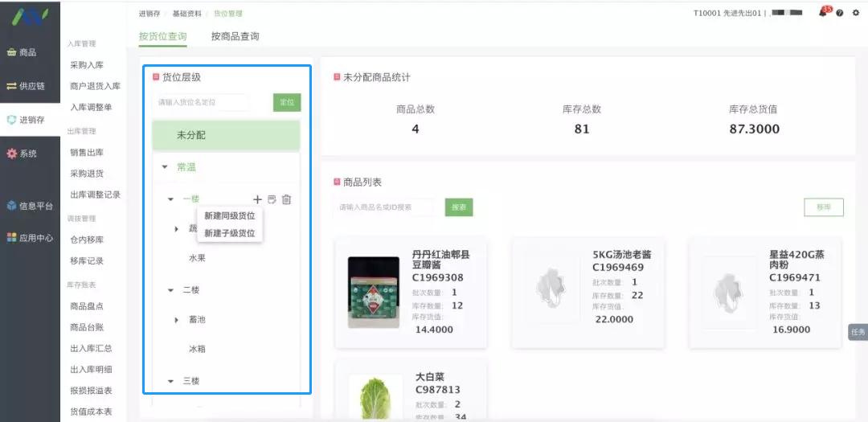Open 进销存 in the left navigation
The width and height of the screenshot is (868, 422).
pos(26,120)
